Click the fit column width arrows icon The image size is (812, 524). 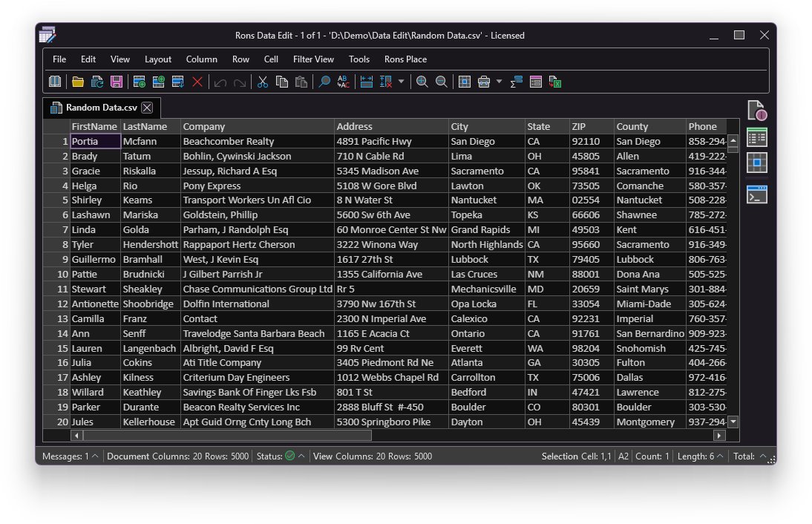367,82
